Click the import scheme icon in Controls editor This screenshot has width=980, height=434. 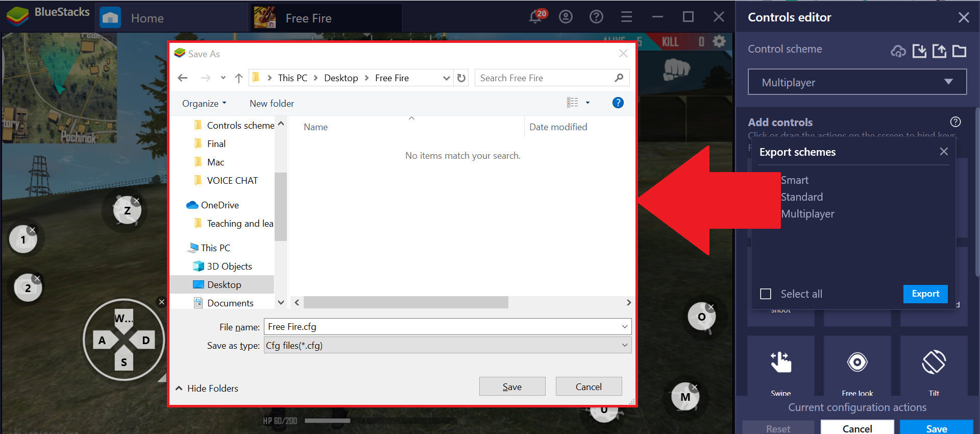coord(919,51)
